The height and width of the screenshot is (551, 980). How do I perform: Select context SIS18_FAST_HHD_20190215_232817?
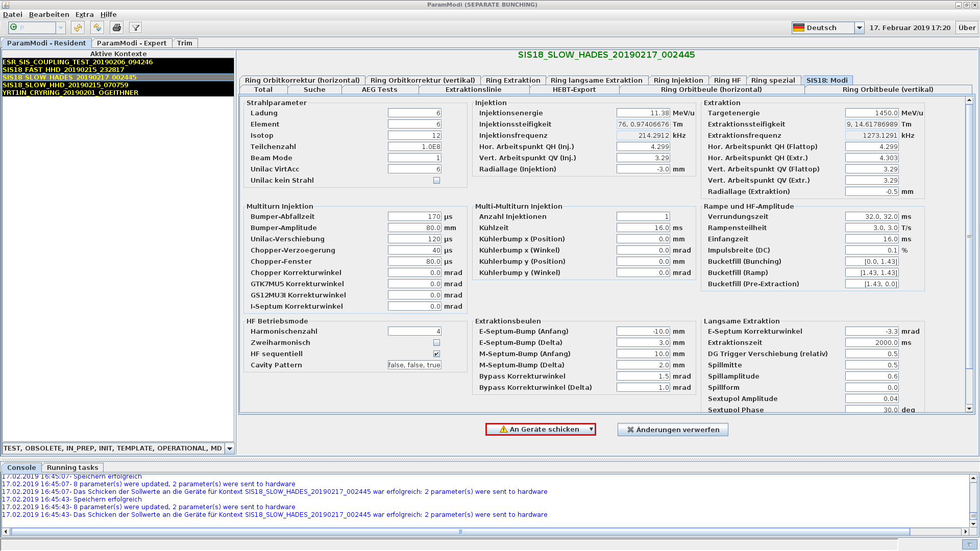118,69
